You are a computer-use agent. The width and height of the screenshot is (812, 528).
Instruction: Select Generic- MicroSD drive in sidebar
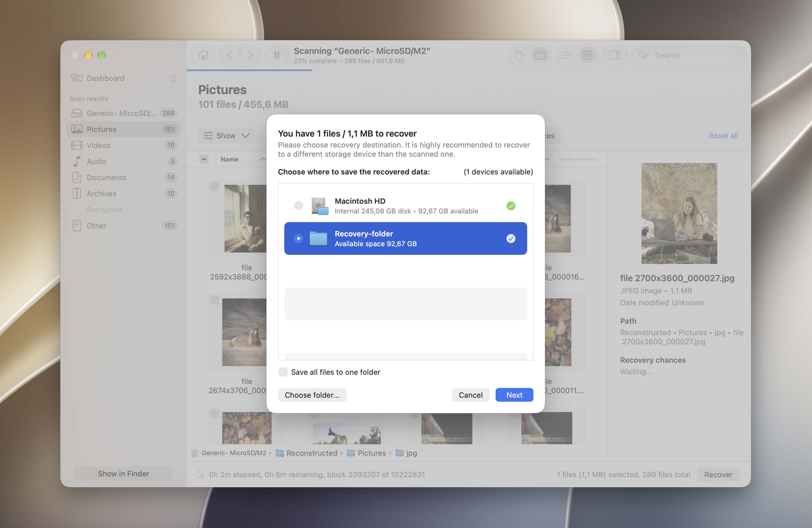[x=123, y=113]
